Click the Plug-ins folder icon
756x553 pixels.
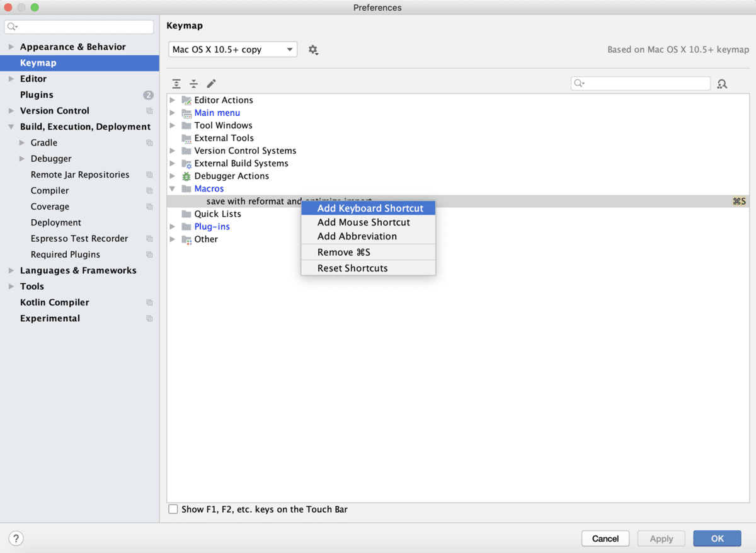coord(186,226)
